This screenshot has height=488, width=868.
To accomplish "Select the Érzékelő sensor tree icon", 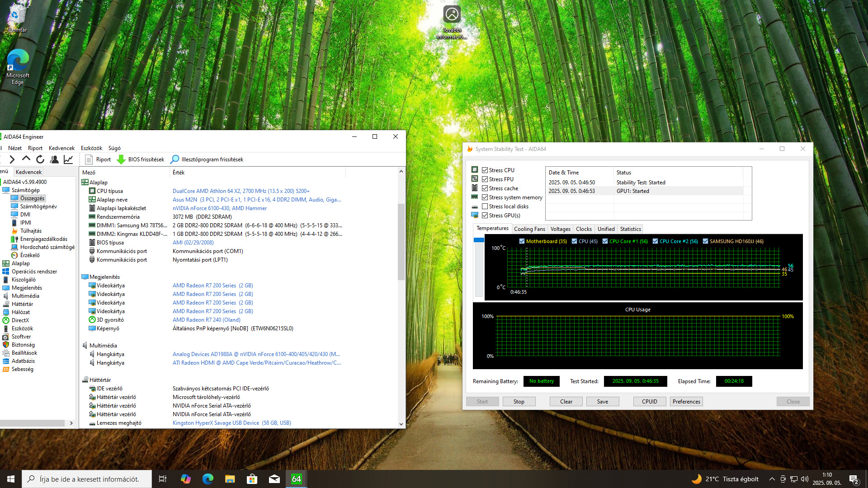I will coord(14,255).
